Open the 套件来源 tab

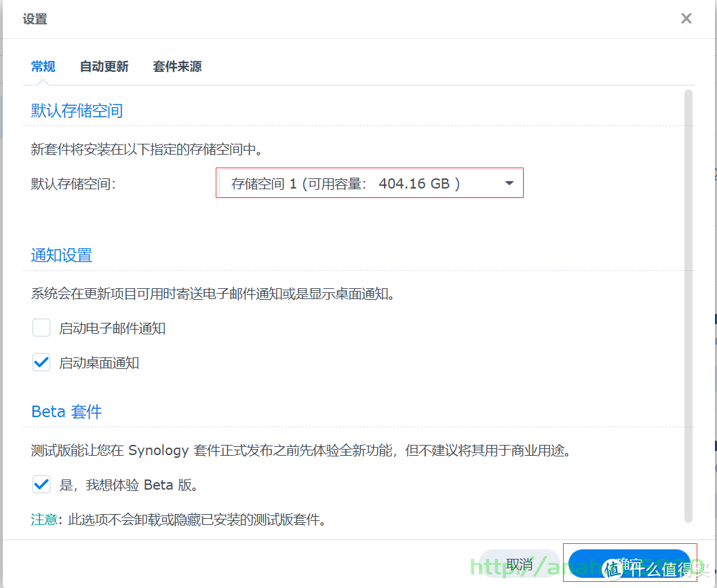point(177,66)
